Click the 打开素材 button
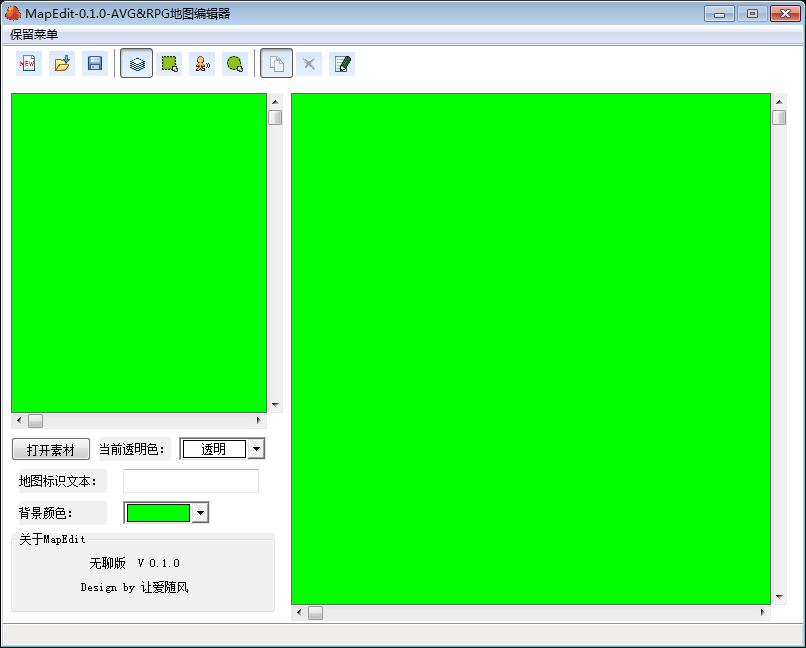Viewport: 806px width, 648px height. pyautogui.click(x=51, y=450)
